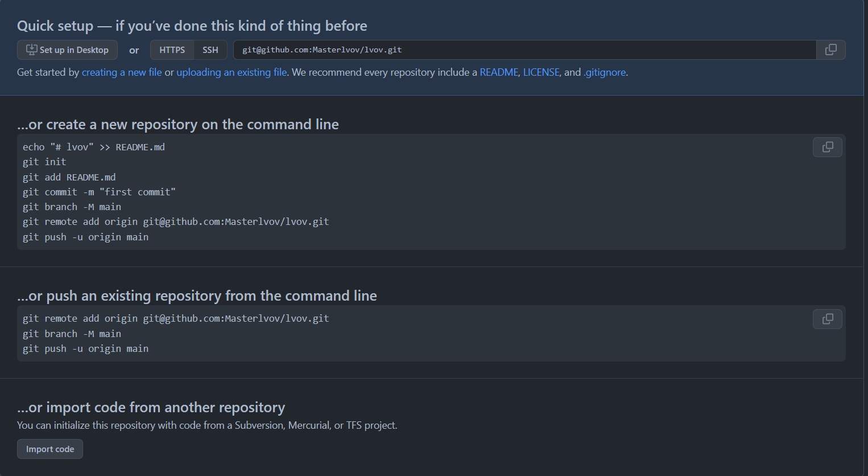Switch the clone URL to HTTPS
Screen dimensions: 868x476
[x=172, y=50]
